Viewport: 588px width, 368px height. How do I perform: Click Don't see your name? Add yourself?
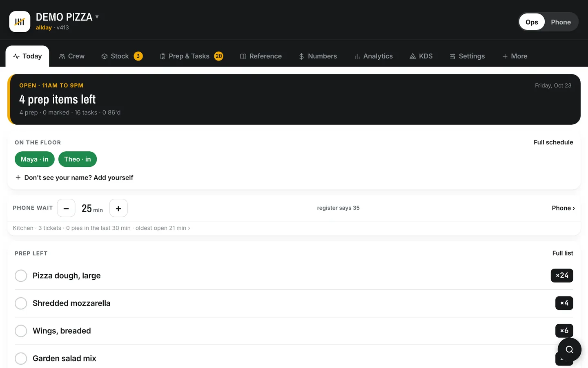click(74, 177)
